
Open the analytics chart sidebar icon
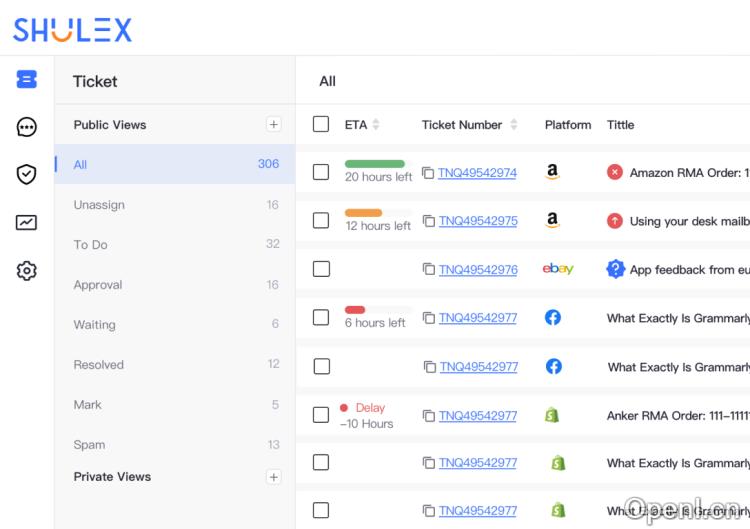point(27,222)
